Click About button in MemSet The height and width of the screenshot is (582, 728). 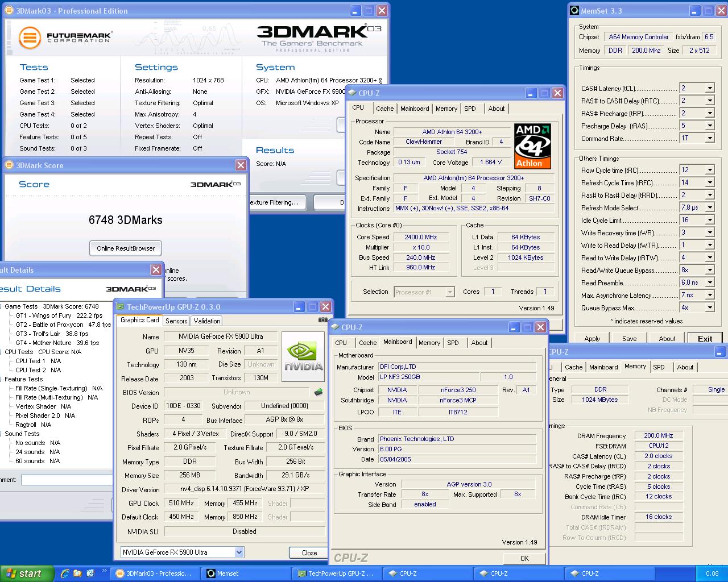coord(667,338)
